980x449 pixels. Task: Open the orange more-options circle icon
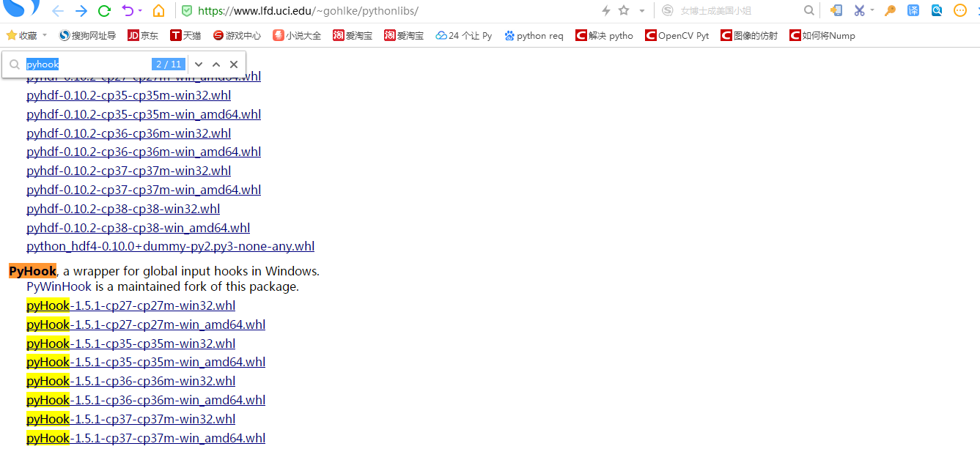pos(960,11)
